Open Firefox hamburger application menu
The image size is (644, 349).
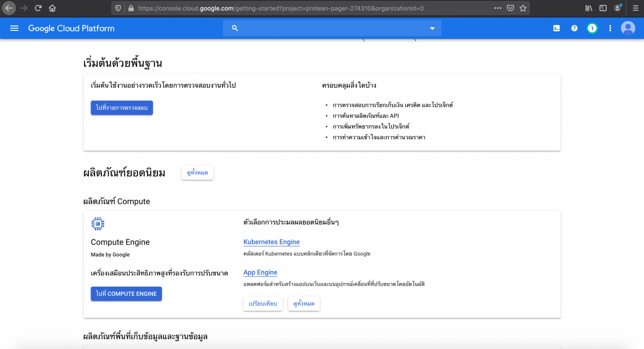coord(636,8)
